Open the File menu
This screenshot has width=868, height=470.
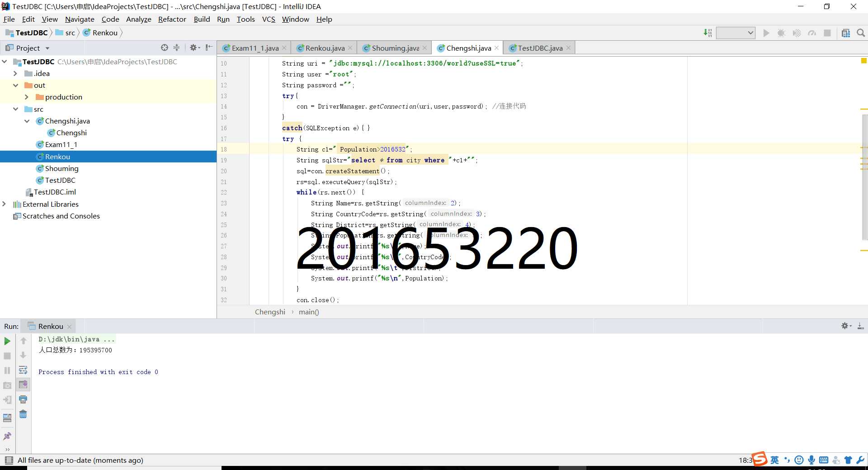pyautogui.click(x=9, y=19)
